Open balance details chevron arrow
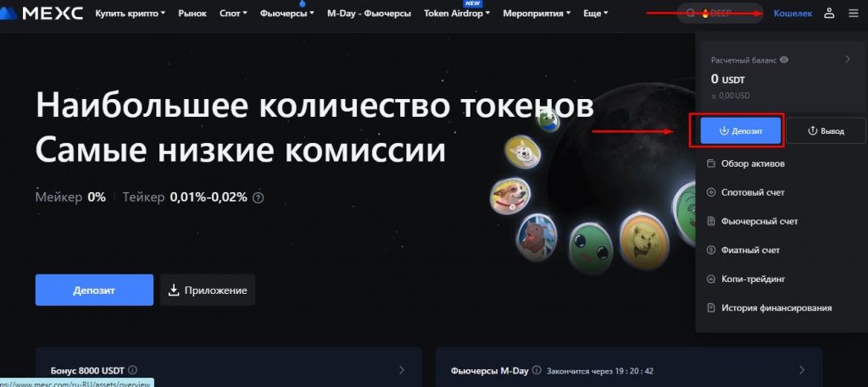 (848, 59)
